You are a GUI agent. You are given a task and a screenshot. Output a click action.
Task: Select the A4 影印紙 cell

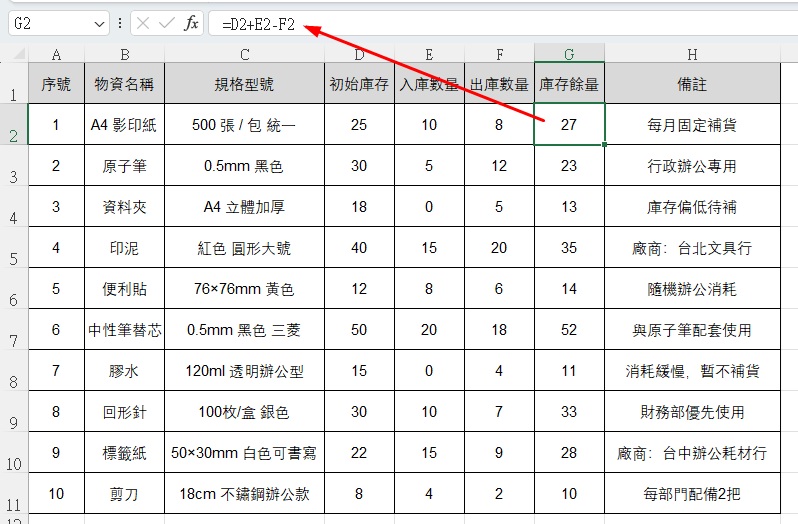pos(124,125)
